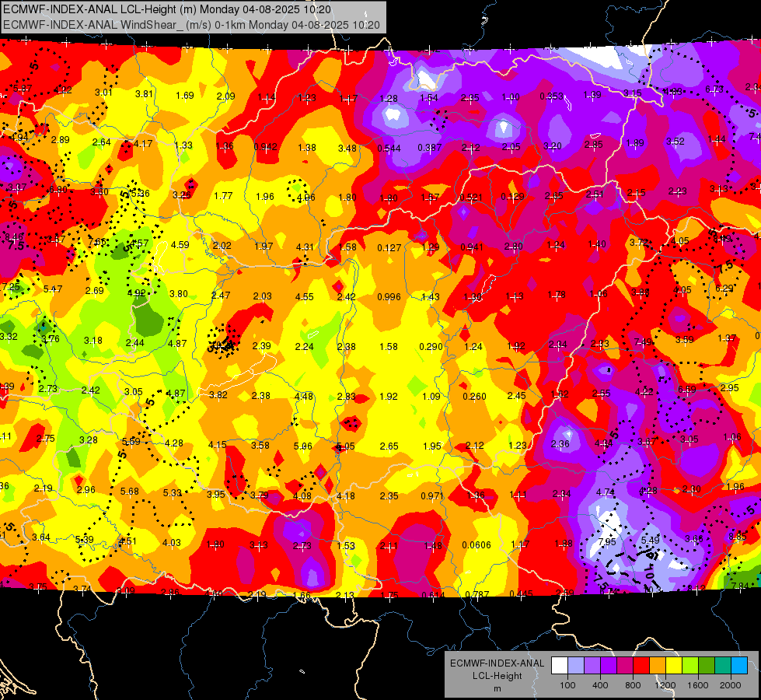Click the legend title ECMWF-INDEX-ANAL
The width and height of the screenshot is (761, 700).
coord(497,663)
